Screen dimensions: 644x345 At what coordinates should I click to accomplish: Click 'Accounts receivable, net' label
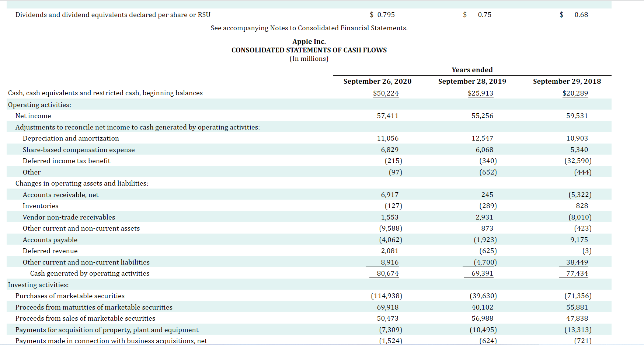coord(60,195)
